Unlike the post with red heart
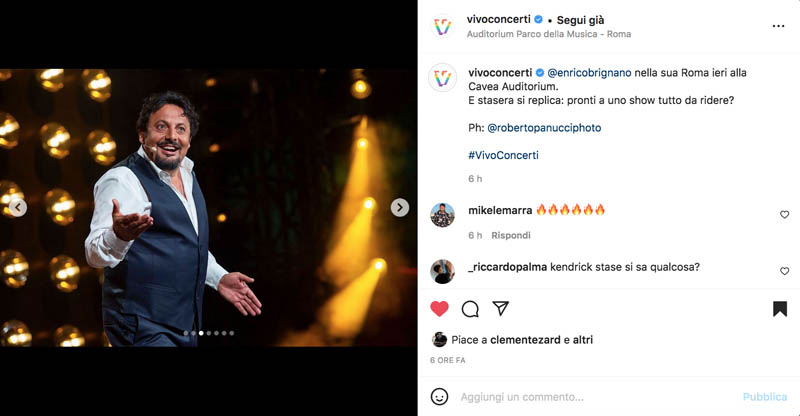This screenshot has width=800, height=416. (439, 309)
